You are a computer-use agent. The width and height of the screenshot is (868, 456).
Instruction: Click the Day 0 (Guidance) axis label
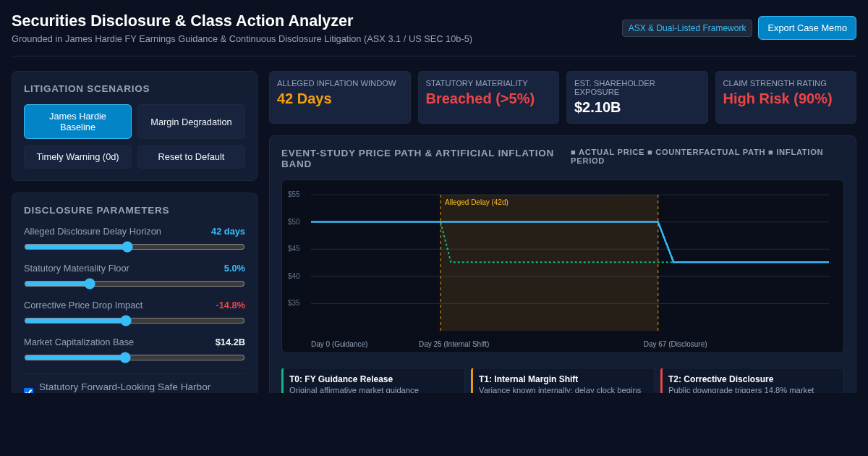[339, 345]
